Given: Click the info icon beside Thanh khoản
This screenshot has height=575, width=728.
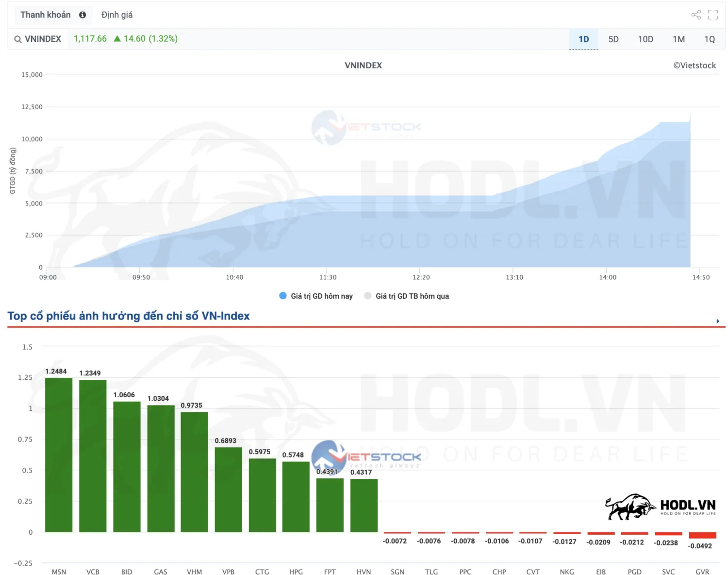Looking at the screenshot, I should click(x=83, y=15).
